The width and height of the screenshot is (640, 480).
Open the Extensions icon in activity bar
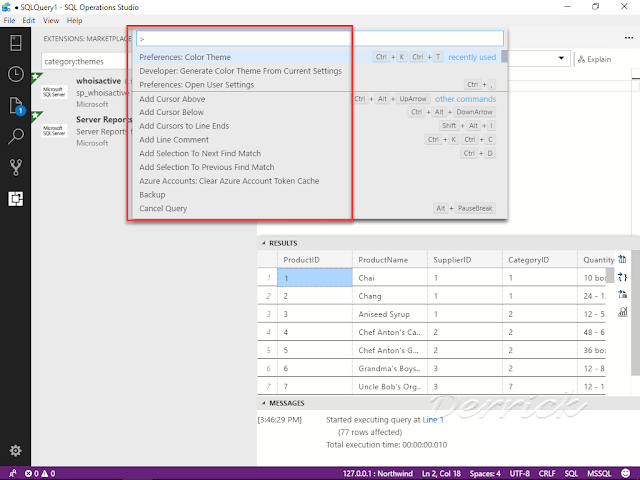pos(16,199)
